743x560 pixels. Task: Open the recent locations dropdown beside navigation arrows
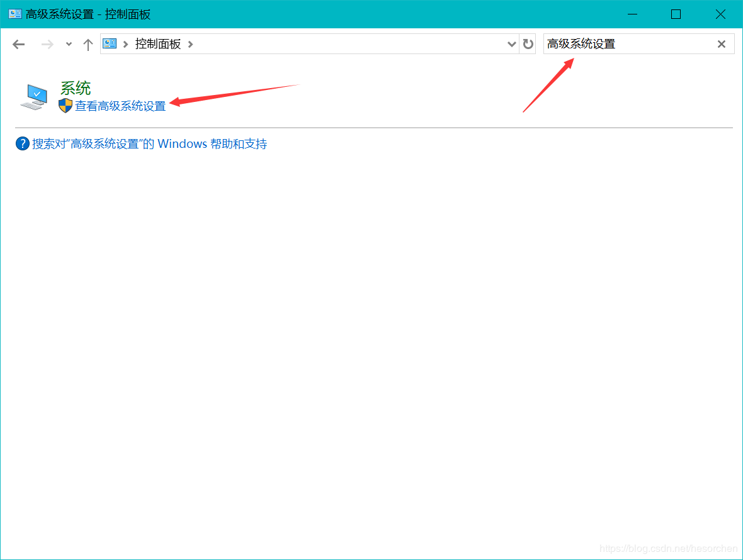point(68,44)
